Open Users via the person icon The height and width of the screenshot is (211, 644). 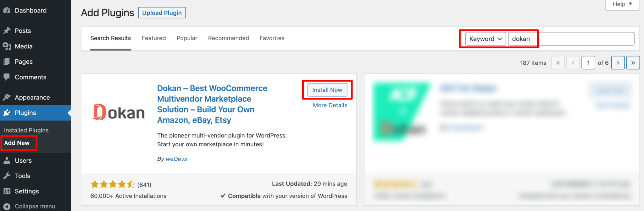pos(7,160)
